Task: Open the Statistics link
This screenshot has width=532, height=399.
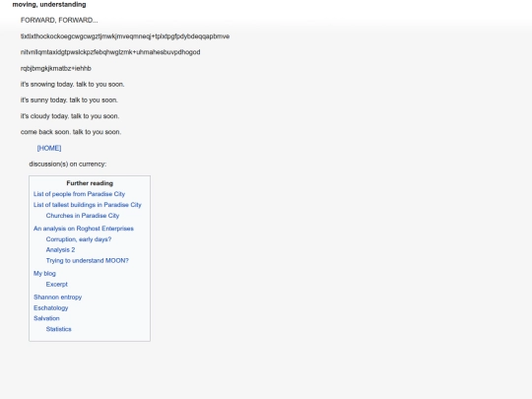Action: (59, 329)
